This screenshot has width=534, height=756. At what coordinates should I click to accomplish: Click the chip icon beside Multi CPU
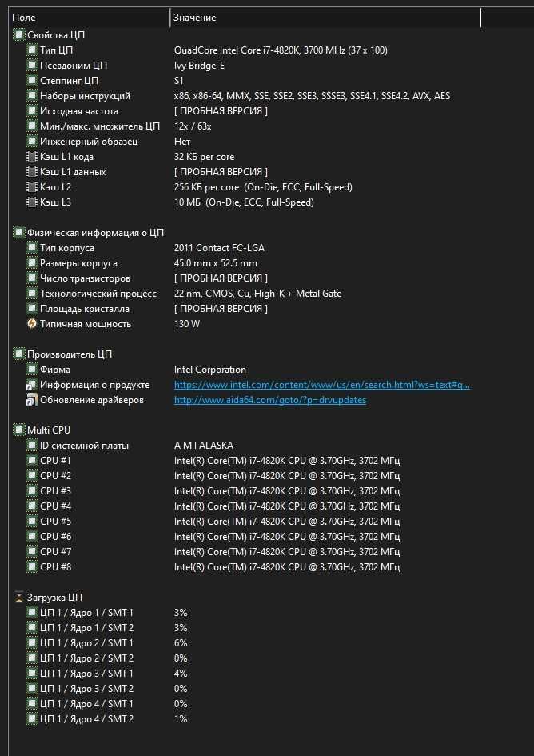tap(19, 430)
